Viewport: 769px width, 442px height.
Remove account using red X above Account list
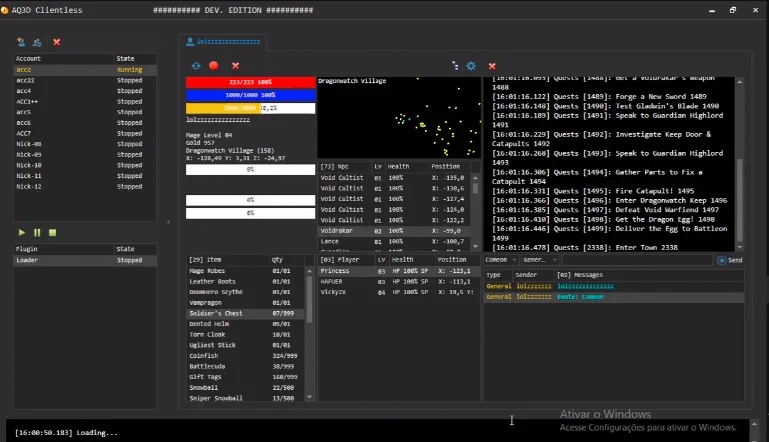(57, 42)
